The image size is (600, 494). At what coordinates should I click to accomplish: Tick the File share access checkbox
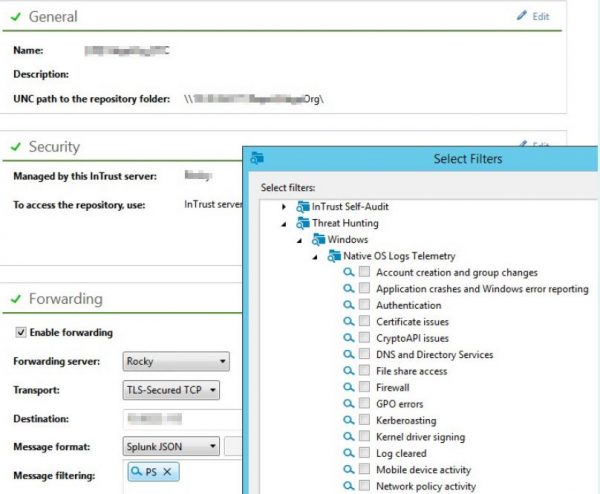[x=365, y=372]
